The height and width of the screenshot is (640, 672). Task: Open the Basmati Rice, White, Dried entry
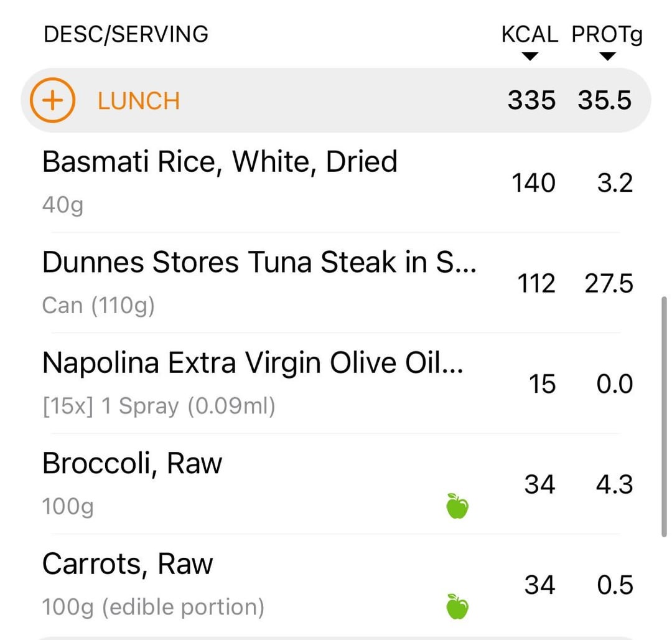pyautogui.click(x=336, y=183)
